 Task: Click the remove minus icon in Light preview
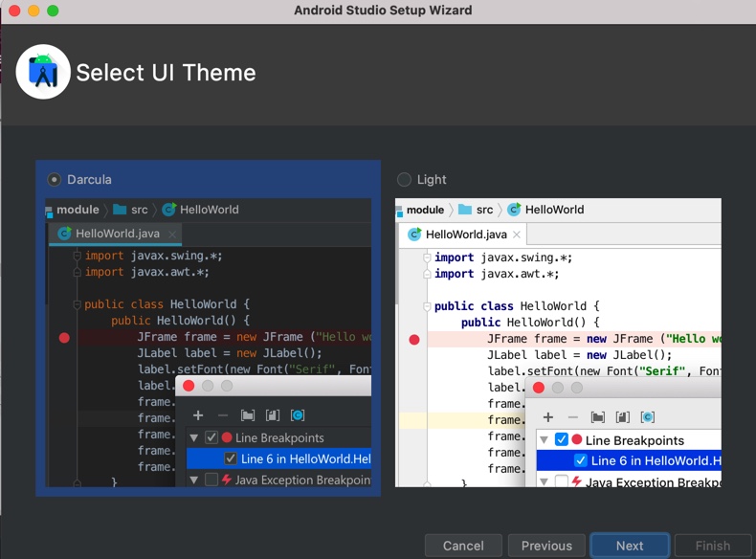coord(573,417)
